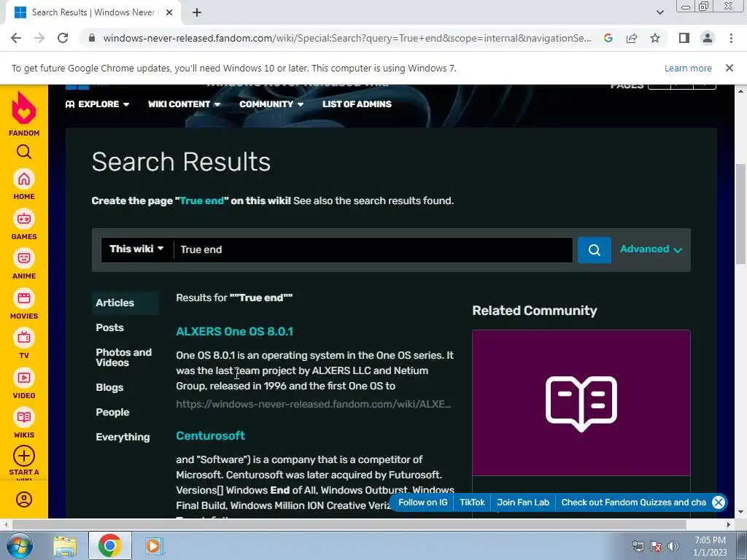Open the Centurosoft result

point(211,436)
